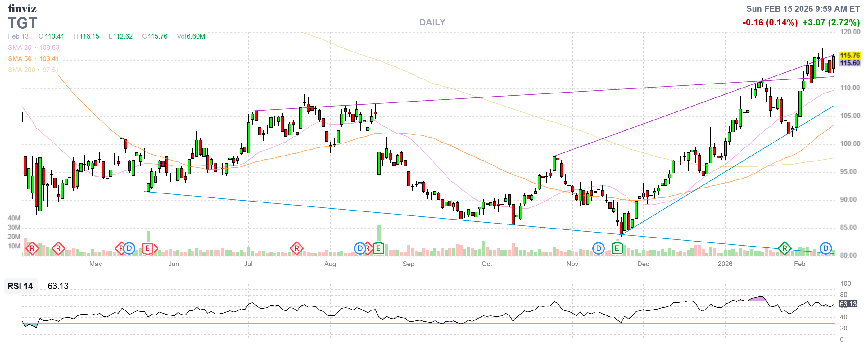868x349 pixels.
Task: Click the TGT ticker symbol
Action: 23,23
